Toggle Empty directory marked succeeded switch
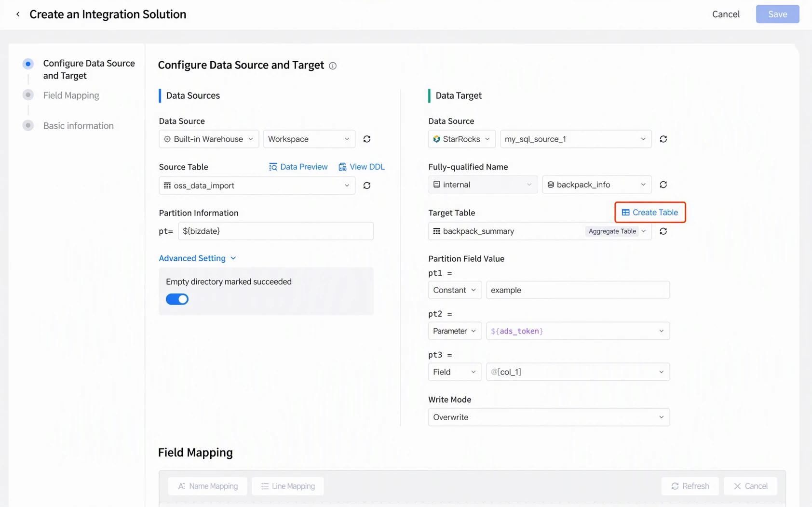The width and height of the screenshot is (812, 507). [177, 299]
